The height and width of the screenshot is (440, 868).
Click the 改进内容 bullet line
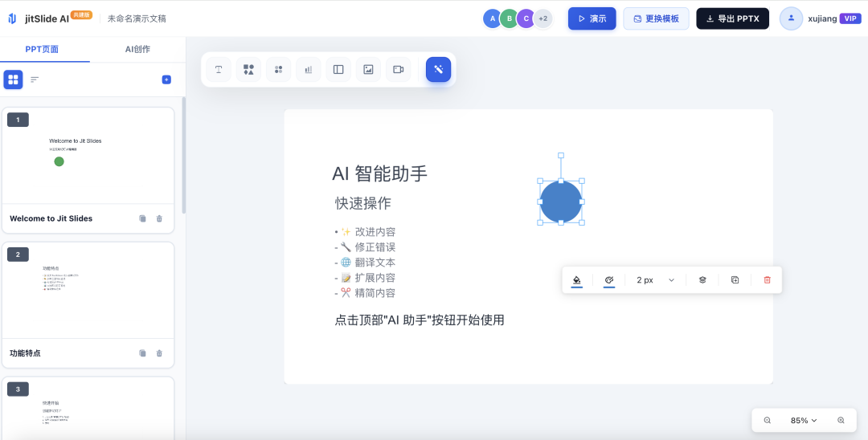pos(366,232)
